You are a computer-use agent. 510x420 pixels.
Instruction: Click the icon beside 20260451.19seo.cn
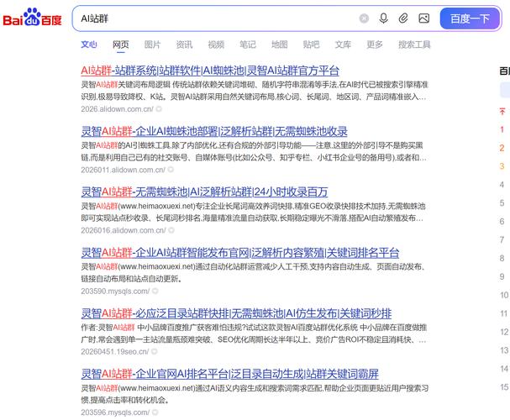coord(155,351)
